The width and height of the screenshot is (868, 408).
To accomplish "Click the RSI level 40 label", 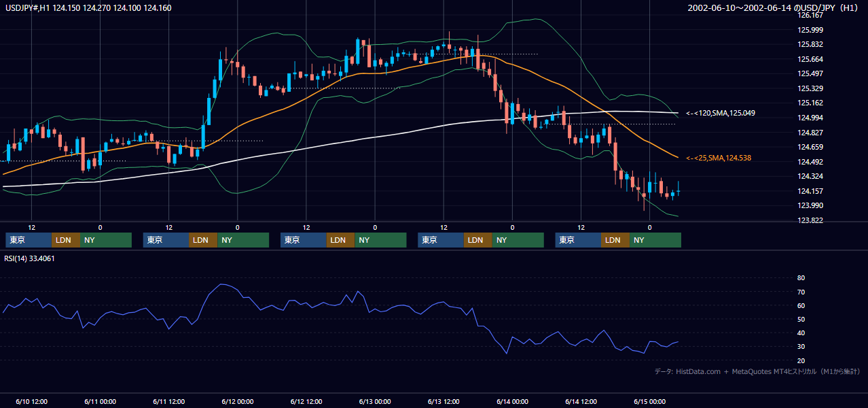I will coord(801,333).
